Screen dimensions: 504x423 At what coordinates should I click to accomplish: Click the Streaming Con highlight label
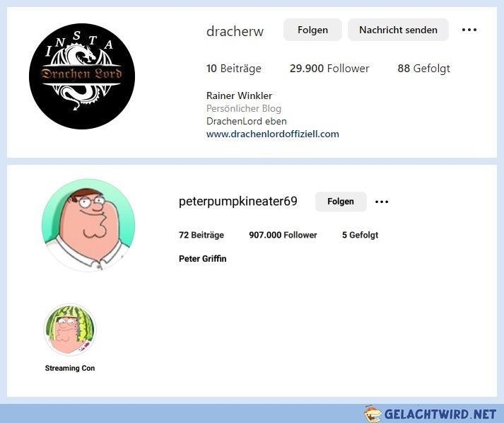(70, 368)
